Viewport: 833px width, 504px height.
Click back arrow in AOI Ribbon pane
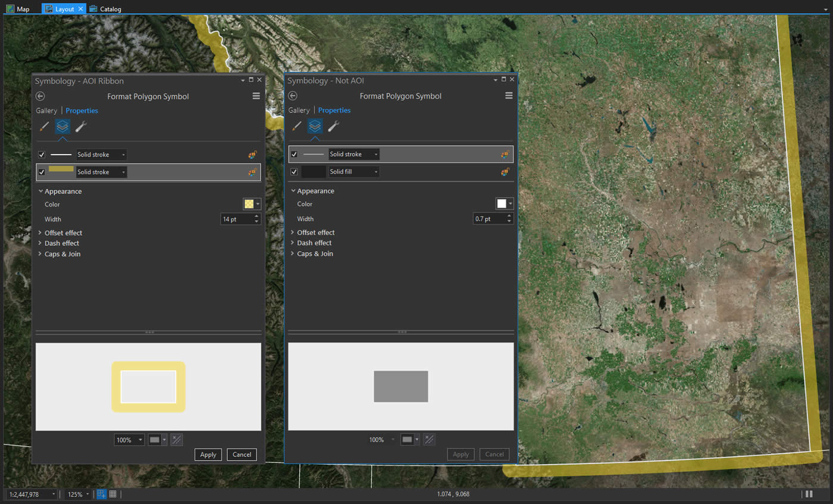coord(40,96)
